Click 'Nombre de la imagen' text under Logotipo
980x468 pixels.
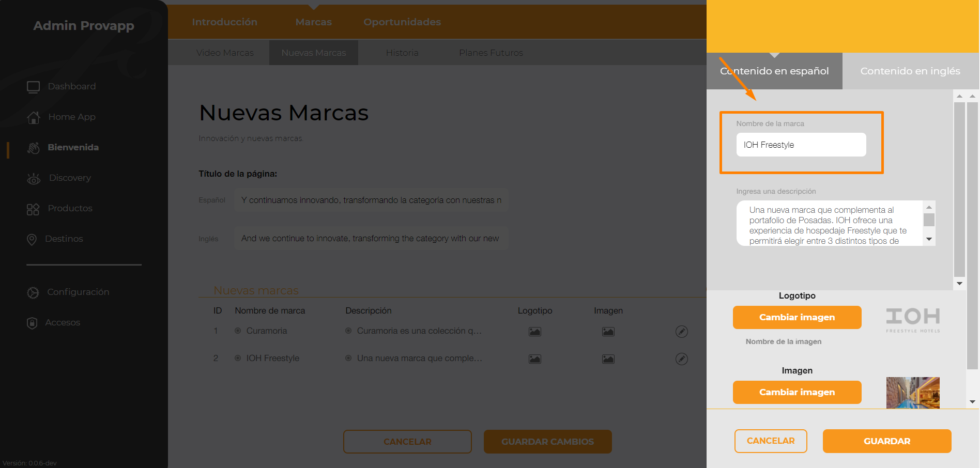click(784, 341)
